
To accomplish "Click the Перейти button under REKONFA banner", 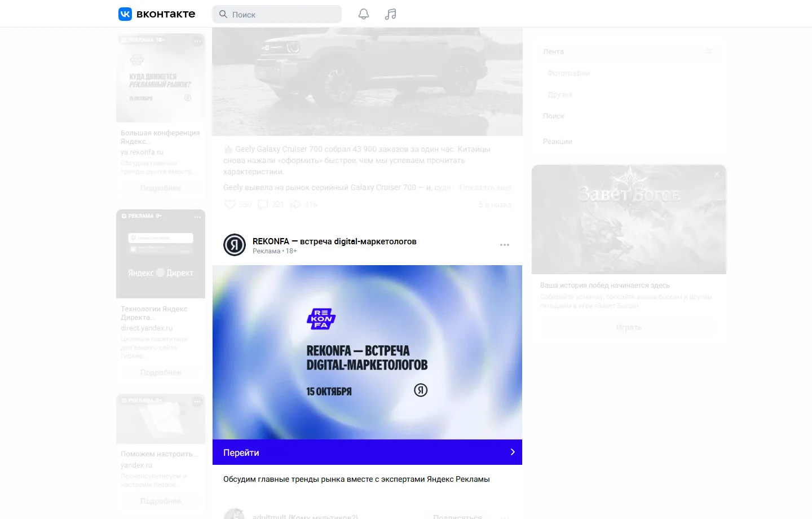I will pyautogui.click(x=367, y=452).
